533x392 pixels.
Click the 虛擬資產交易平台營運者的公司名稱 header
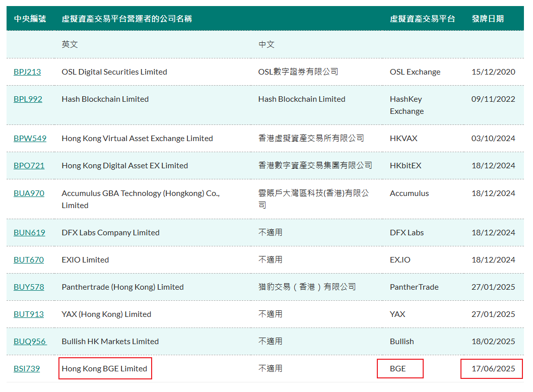(x=127, y=19)
